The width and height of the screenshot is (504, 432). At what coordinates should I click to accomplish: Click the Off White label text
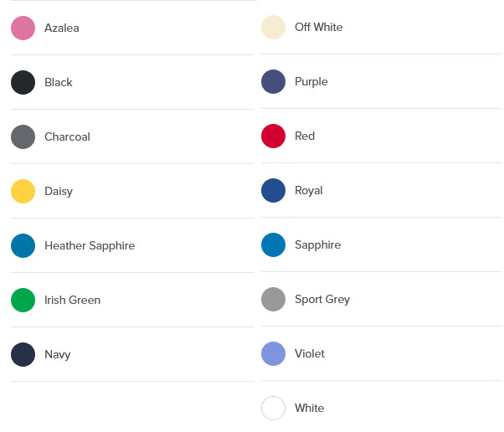click(x=318, y=27)
